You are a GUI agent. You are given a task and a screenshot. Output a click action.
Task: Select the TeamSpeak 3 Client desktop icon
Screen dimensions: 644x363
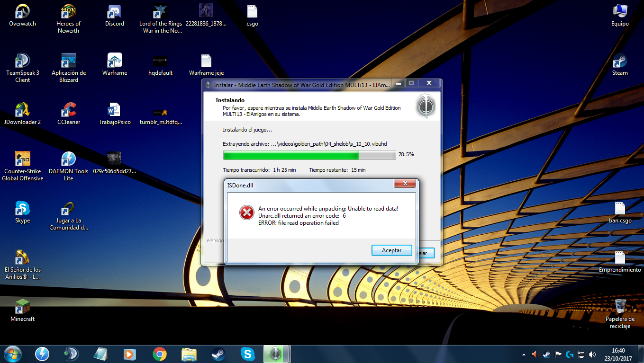coord(22,68)
